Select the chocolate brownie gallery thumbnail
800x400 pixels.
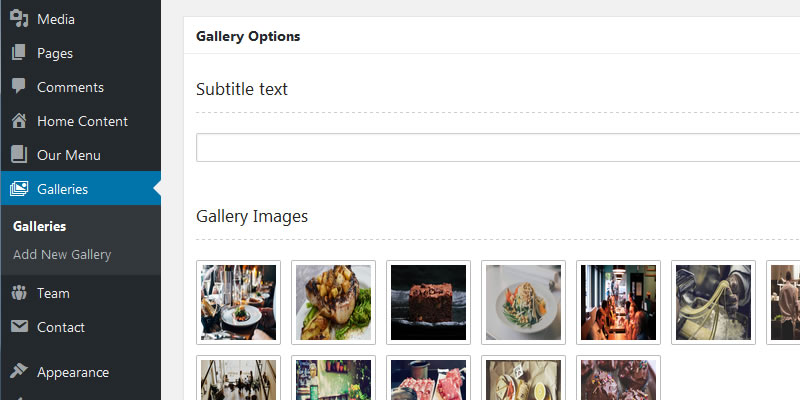point(429,302)
